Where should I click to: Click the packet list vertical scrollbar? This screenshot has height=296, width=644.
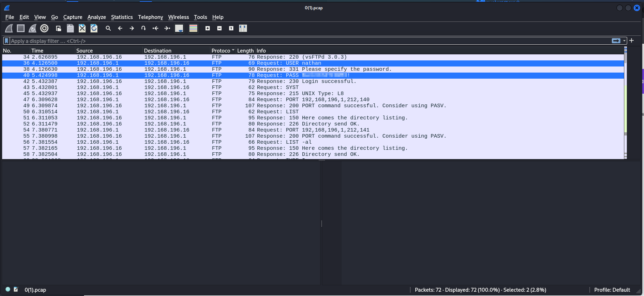tap(625, 104)
